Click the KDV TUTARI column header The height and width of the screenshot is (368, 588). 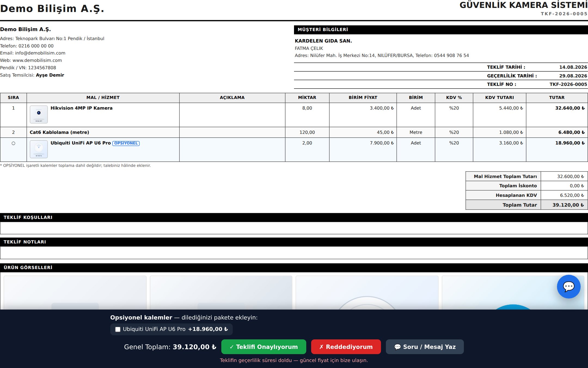500,98
